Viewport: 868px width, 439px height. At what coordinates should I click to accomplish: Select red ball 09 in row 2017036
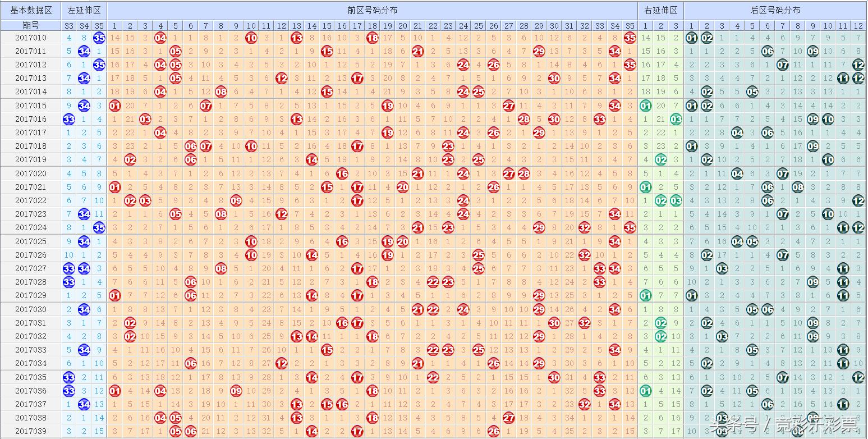click(x=236, y=391)
